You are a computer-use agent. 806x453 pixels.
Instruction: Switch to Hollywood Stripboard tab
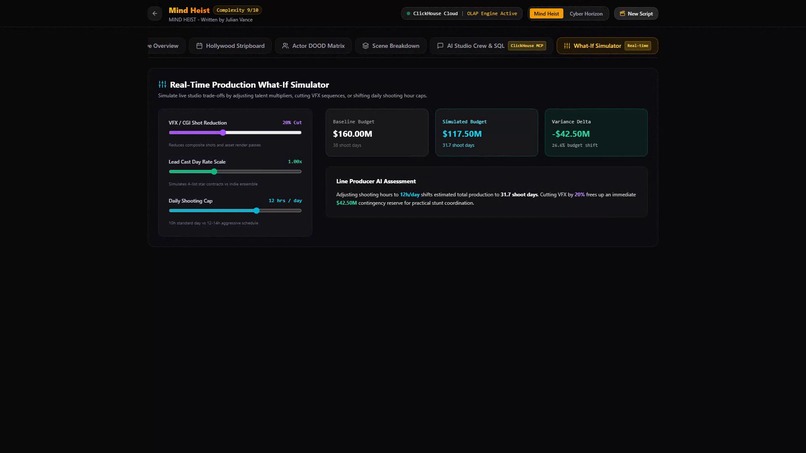(x=230, y=46)
